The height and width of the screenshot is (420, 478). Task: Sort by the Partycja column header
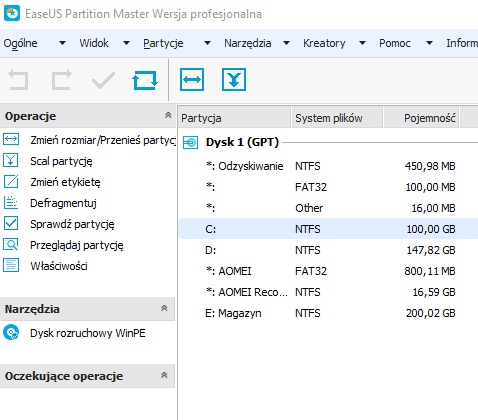pos(234,118)
